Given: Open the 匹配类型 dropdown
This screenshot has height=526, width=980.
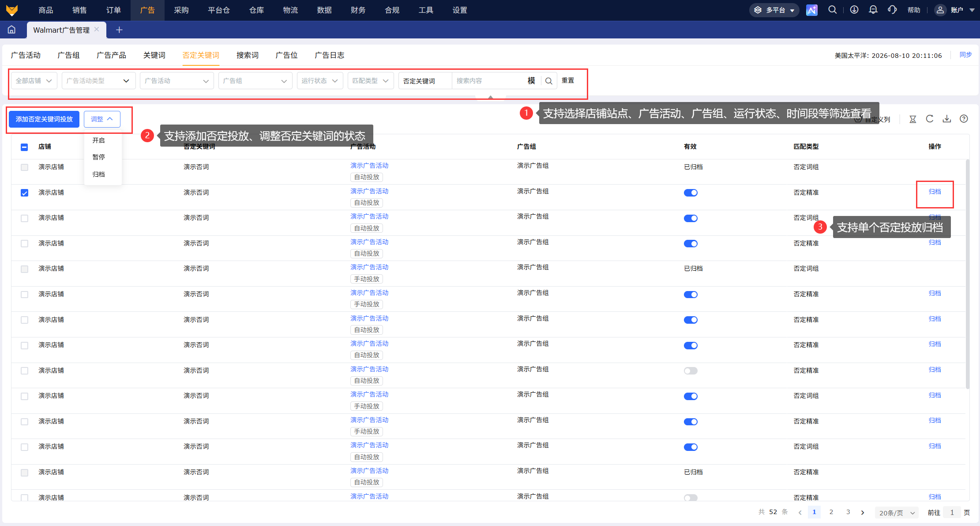Looking at the screenshot, I should coord(371,81).
